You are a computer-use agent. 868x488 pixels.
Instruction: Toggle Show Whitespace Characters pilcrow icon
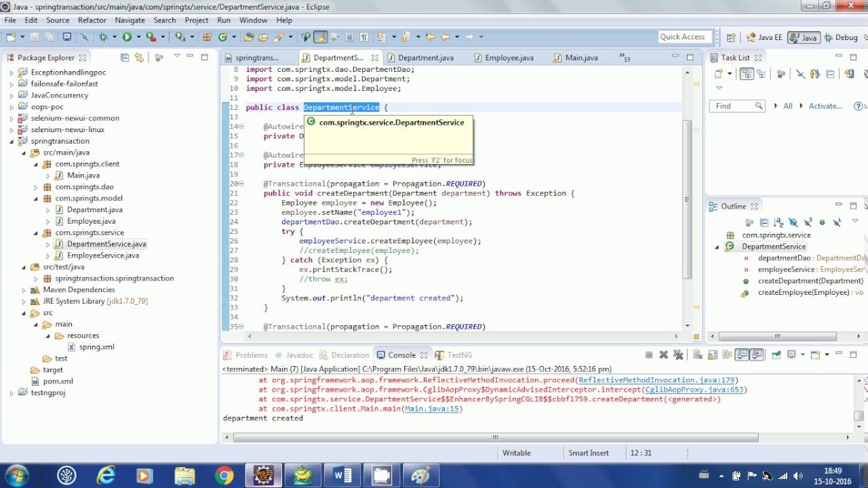tap(364, 37)
